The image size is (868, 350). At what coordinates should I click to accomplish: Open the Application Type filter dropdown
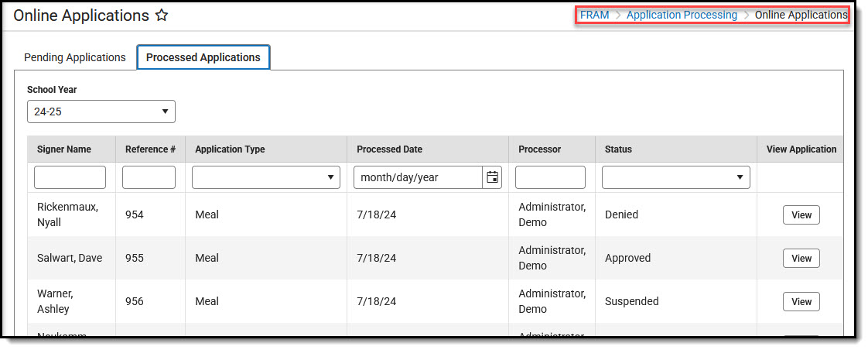tap(266, 177)
